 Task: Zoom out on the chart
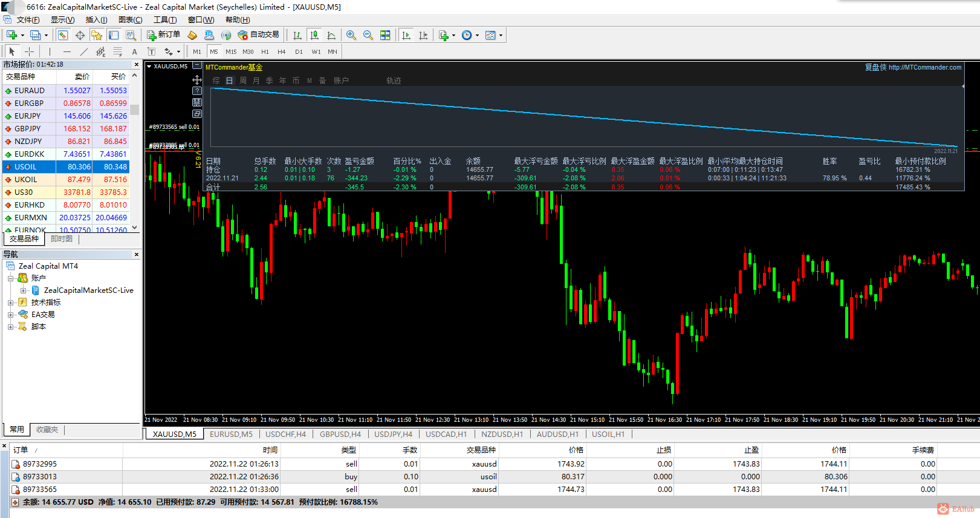point(368,35)
